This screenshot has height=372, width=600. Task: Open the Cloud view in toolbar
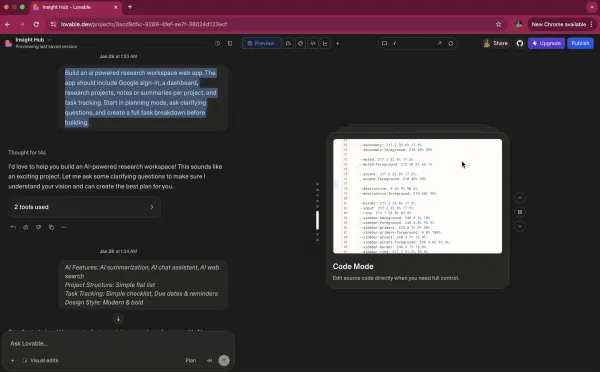coord(288,43)
